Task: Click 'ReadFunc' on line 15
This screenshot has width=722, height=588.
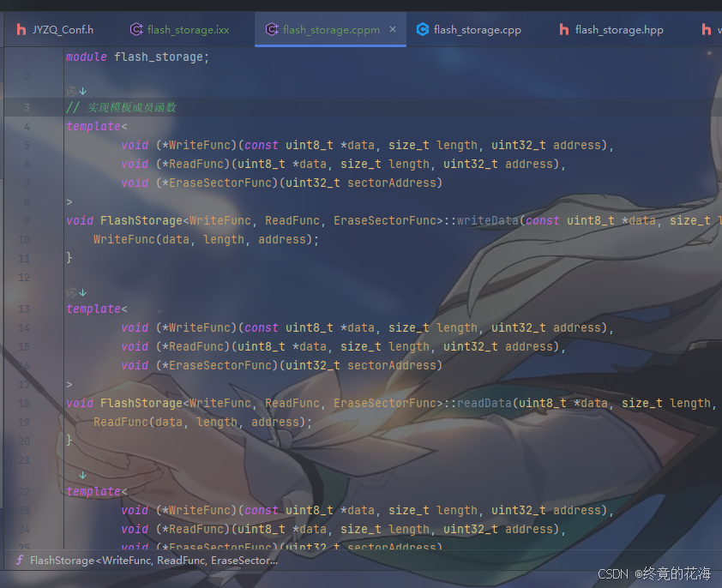Action: pyautogui.click(x=196, y=347)
